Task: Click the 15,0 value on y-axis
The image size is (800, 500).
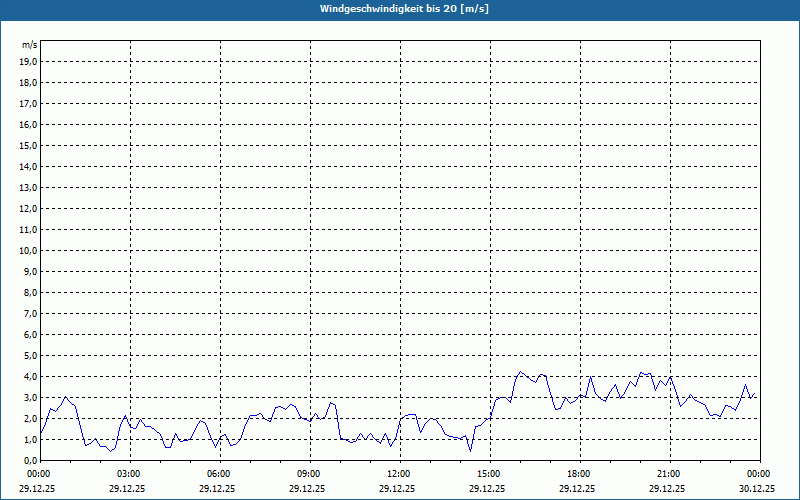Action: click(28, 145)
